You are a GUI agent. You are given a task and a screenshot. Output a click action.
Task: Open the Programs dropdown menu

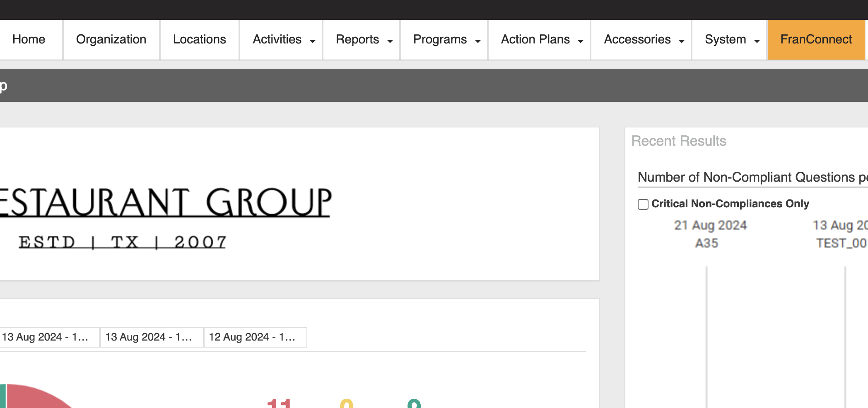[x=446, y=40]
